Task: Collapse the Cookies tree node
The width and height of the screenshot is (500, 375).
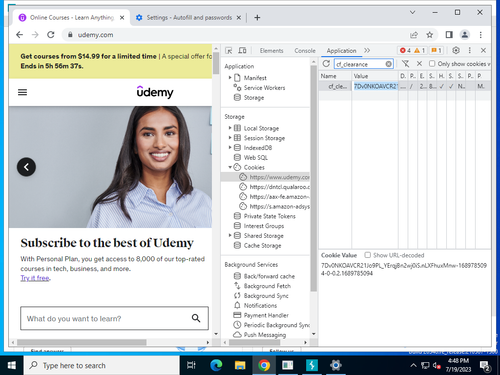Action: (230, 167)
